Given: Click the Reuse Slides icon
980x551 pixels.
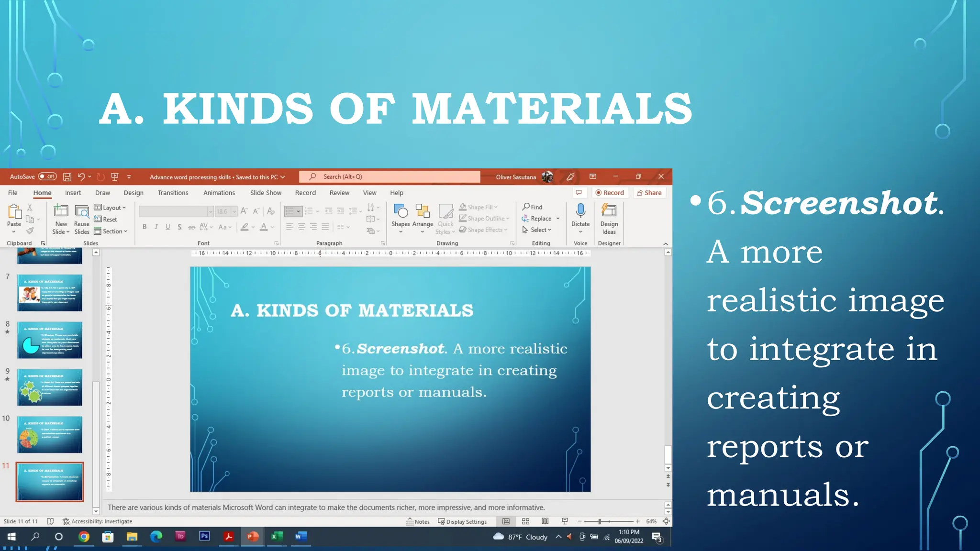Looking at the screenshot, I should (82, 211).
